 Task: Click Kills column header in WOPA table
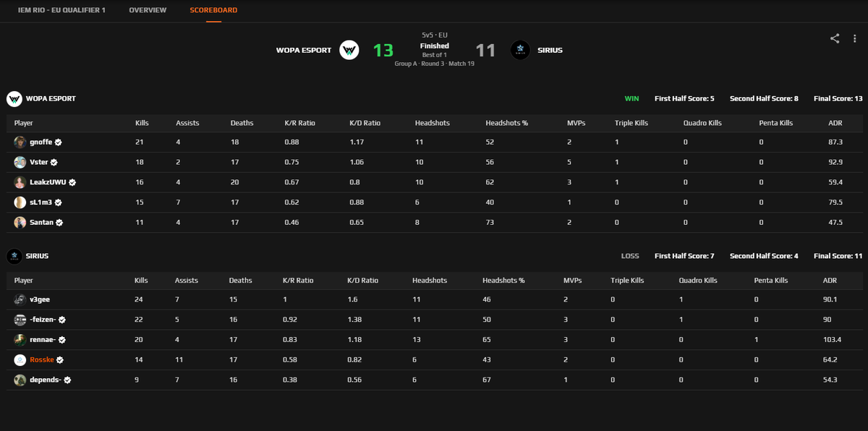[142, 123]
